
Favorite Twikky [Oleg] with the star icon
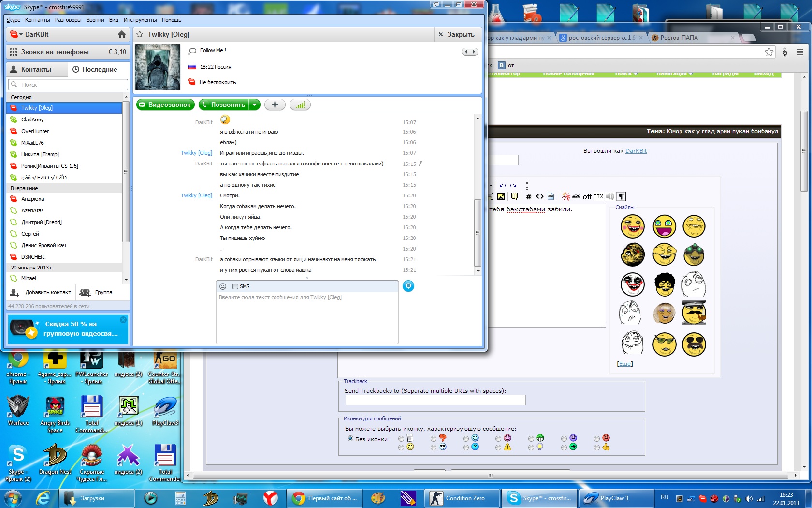pos(140,34)
